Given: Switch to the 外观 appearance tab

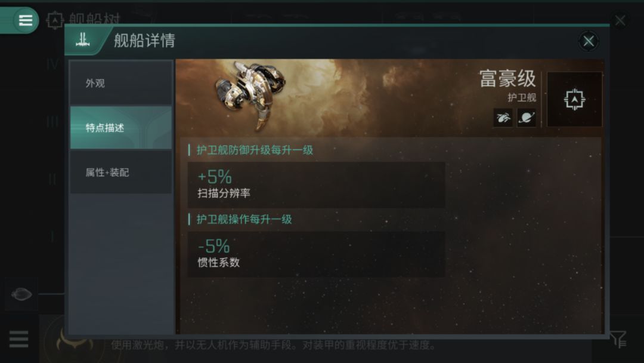Looking at the screenshot, I should (121, 83).
